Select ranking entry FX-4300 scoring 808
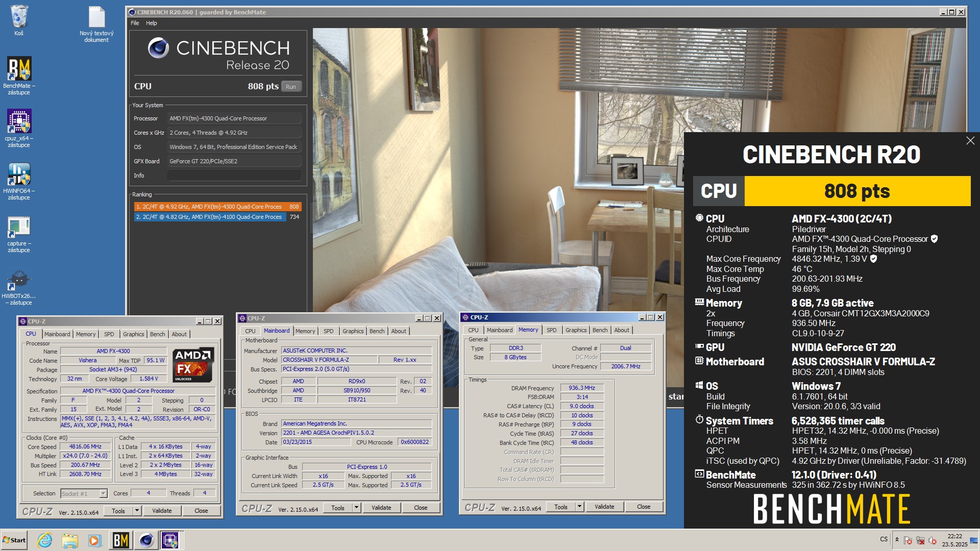This screenshot has width=980, height=551. coord(217,207)
